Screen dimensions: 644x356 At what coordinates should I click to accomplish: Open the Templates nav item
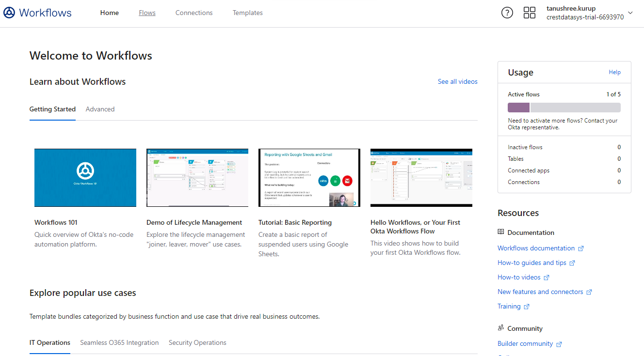coord(248,13)
